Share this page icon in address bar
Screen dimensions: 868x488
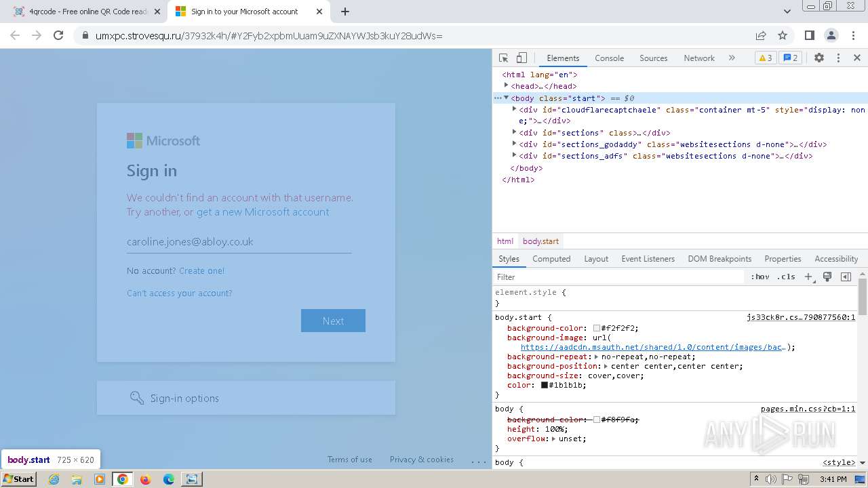[x=761, y=35]
